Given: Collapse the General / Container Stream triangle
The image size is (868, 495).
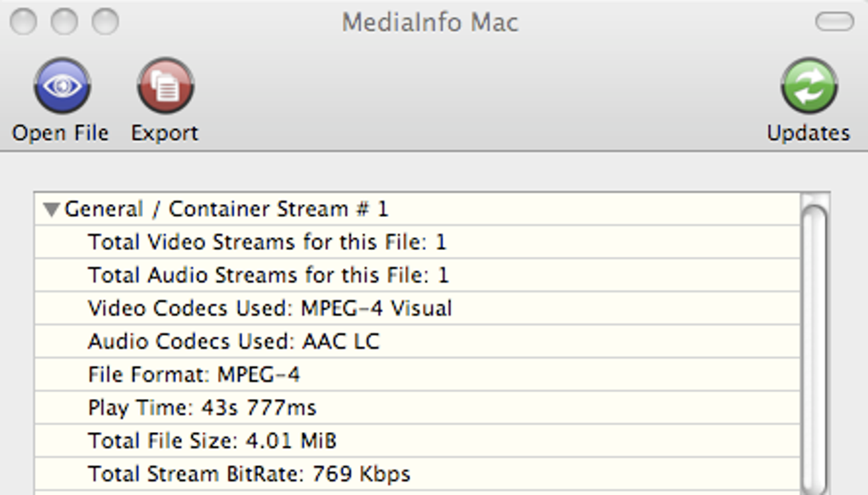Looking at the screenshot, I should tap(52, 209).
